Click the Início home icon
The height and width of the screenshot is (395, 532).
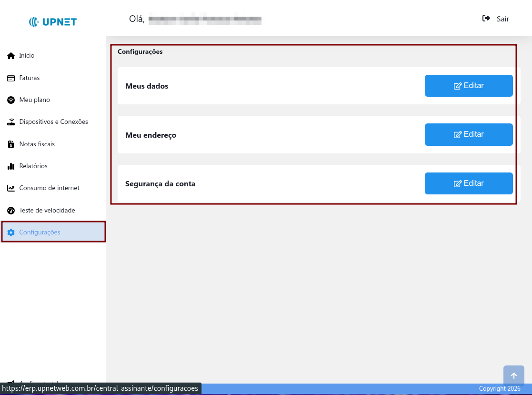10,55
